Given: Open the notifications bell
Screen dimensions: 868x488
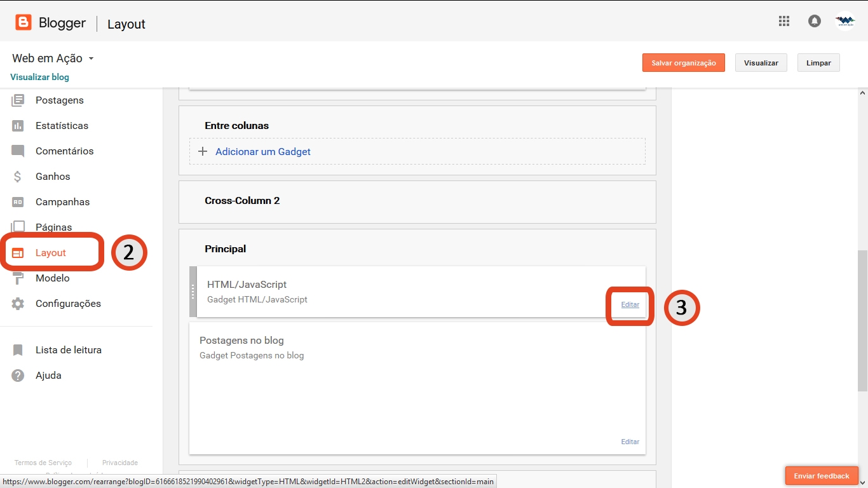Looking at the screenshot, I should click(815, 21).
